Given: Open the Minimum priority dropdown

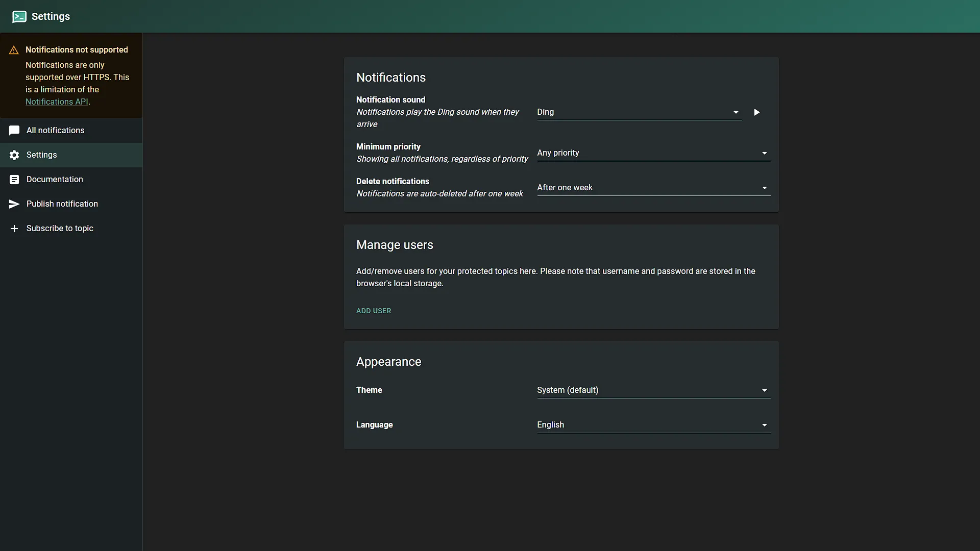Looking at the screenshot, I should coord(653,153).
